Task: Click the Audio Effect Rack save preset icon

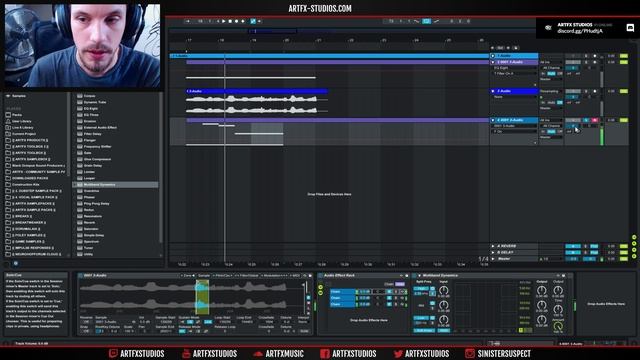Action: (x=407, y=276)
